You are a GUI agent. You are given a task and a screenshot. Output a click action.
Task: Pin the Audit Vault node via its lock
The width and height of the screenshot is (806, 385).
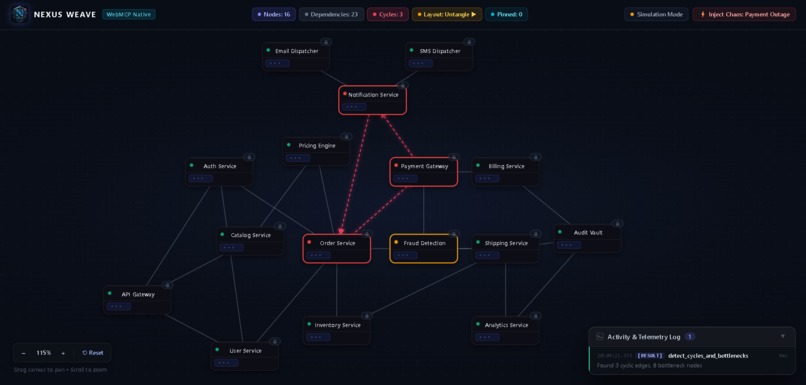click(617, 224)
